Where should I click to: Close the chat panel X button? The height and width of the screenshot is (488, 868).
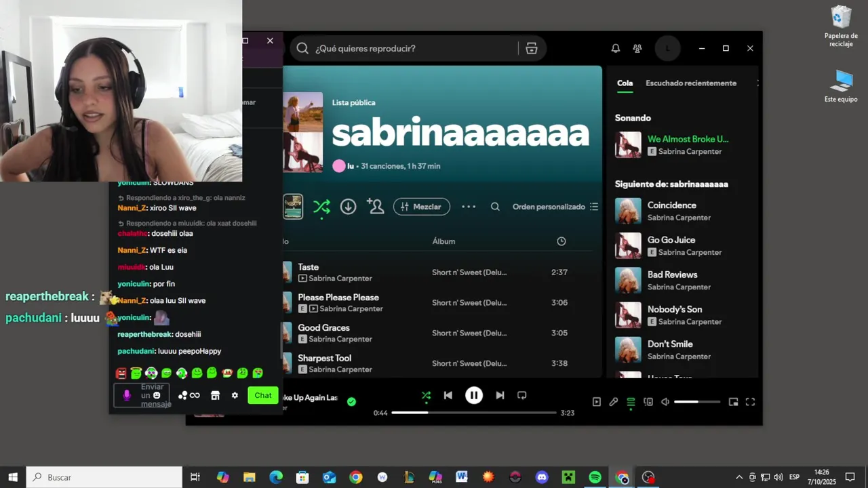[x=270, y=41]
